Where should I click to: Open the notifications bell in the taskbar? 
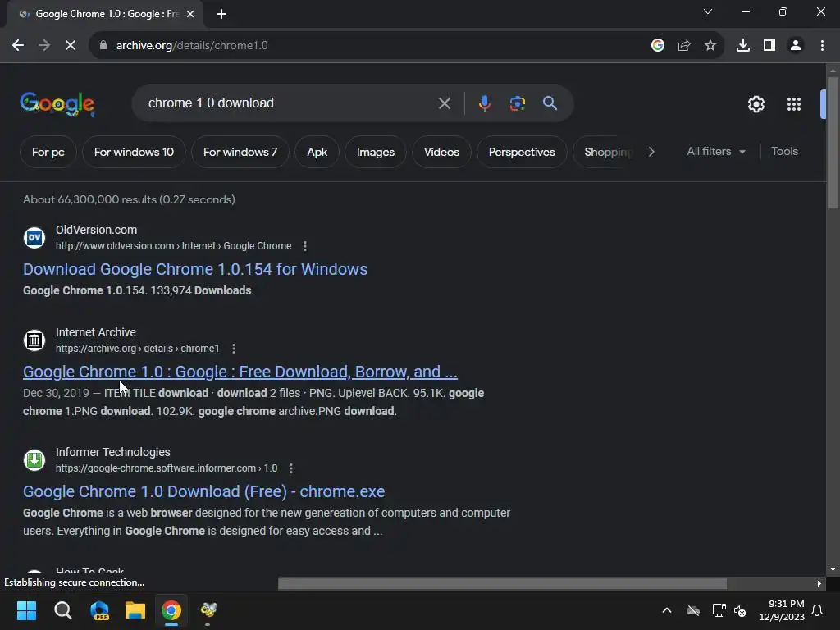[818, 610]
